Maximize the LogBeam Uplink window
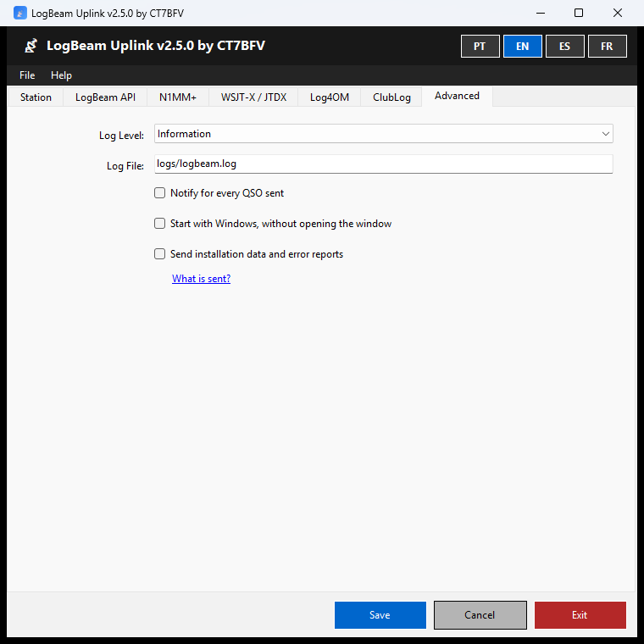644x644 pixels. pos(579,14)
